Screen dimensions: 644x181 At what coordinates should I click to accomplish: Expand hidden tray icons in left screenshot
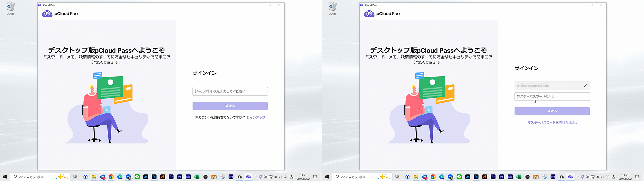(x=255, y=177)
